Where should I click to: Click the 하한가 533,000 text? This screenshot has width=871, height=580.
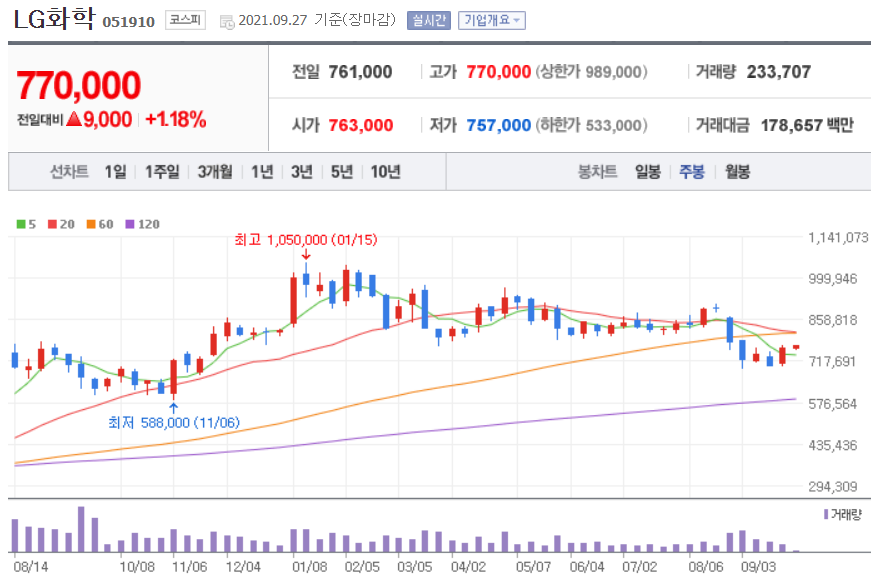click(x=592, y=125)
